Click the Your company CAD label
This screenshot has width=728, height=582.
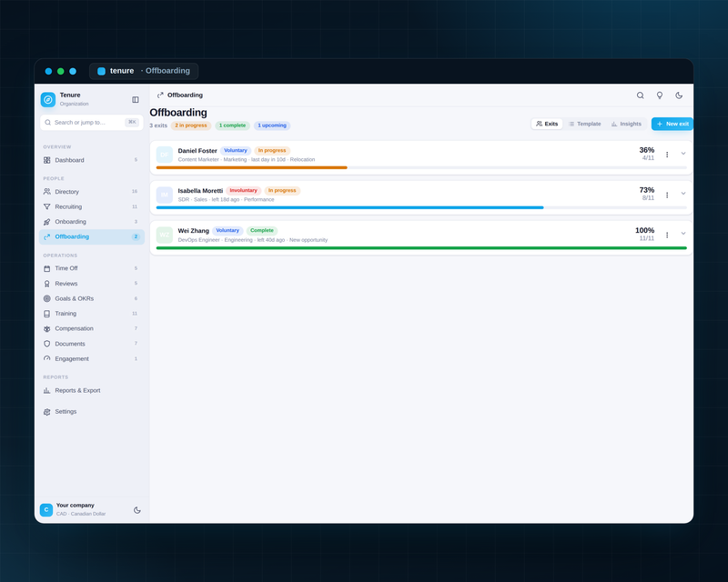pos(81,514)
